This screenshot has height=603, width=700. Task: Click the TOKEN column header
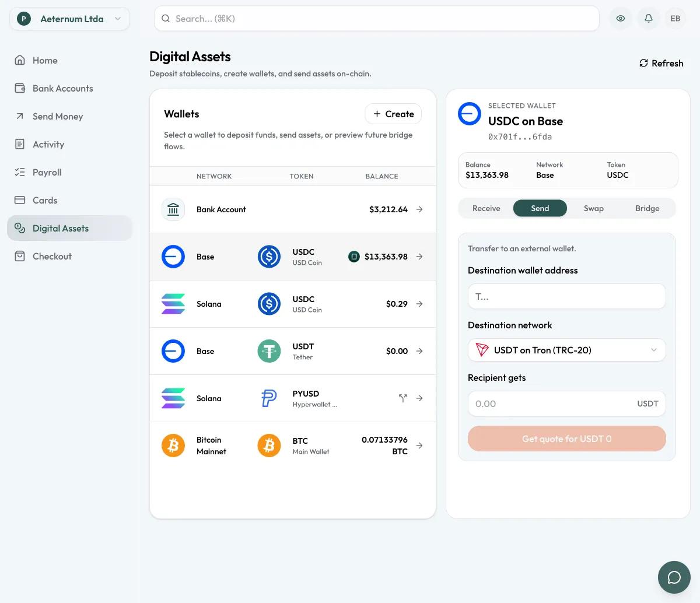[302, 176]
